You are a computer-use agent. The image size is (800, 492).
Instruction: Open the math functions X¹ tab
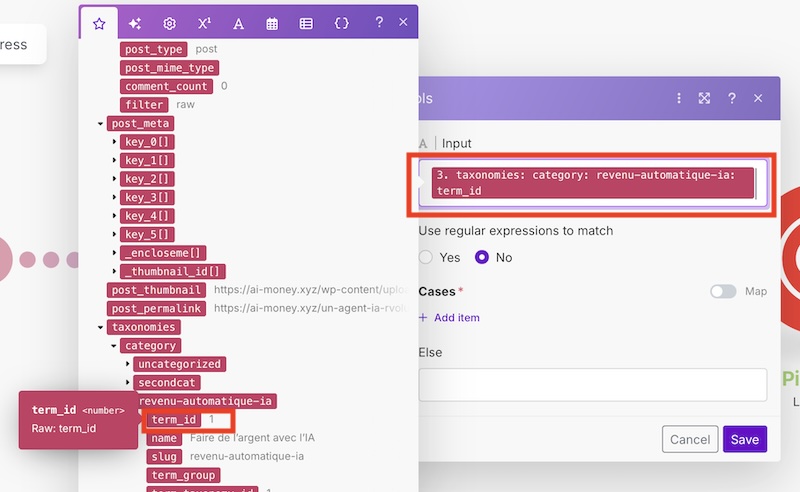point(204,23)
